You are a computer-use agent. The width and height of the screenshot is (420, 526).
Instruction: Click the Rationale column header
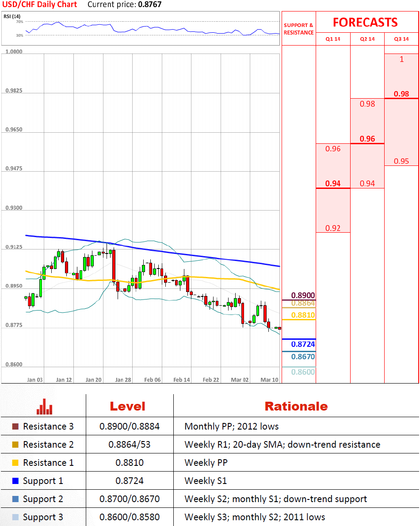click(x=296, y=406)
